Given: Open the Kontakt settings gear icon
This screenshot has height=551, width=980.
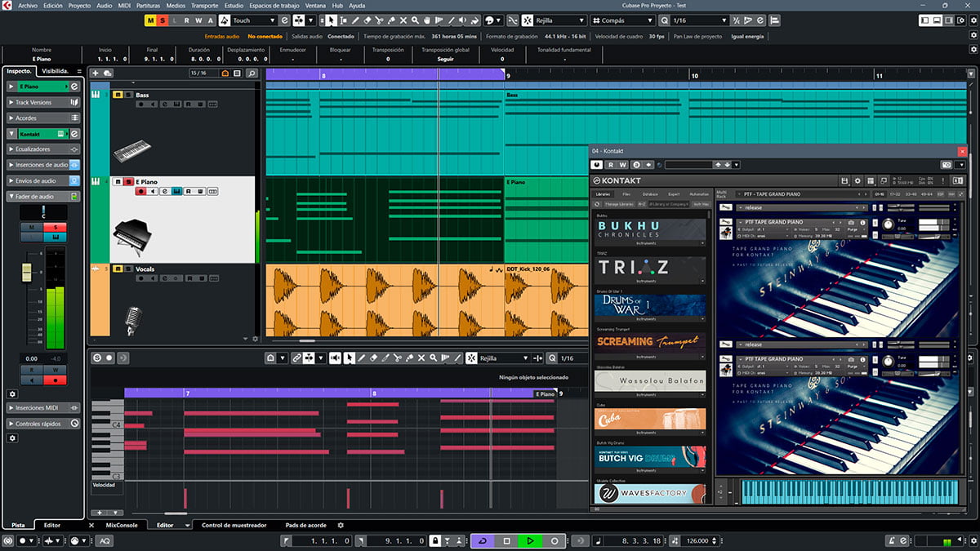Looking at the screenshot, I should (857, 180).
